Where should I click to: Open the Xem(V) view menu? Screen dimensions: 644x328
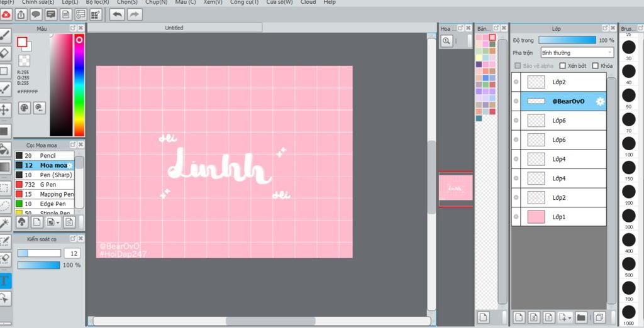click(x=213, y=2)
